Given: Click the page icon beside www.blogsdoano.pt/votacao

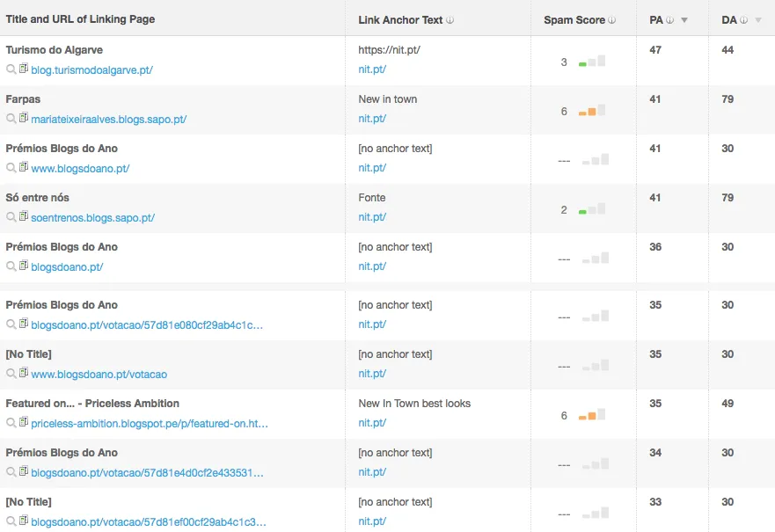Looking at the screenshot, I should pos(24,373).
